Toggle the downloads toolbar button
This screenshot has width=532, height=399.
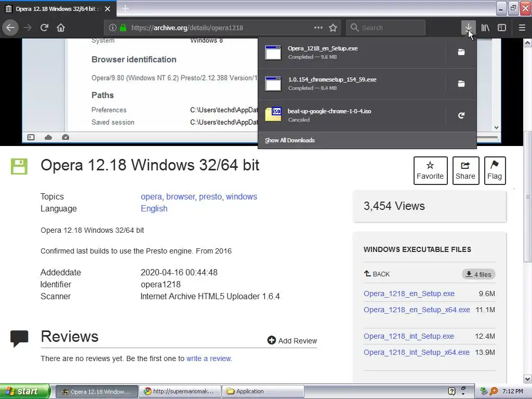[468, 28]
